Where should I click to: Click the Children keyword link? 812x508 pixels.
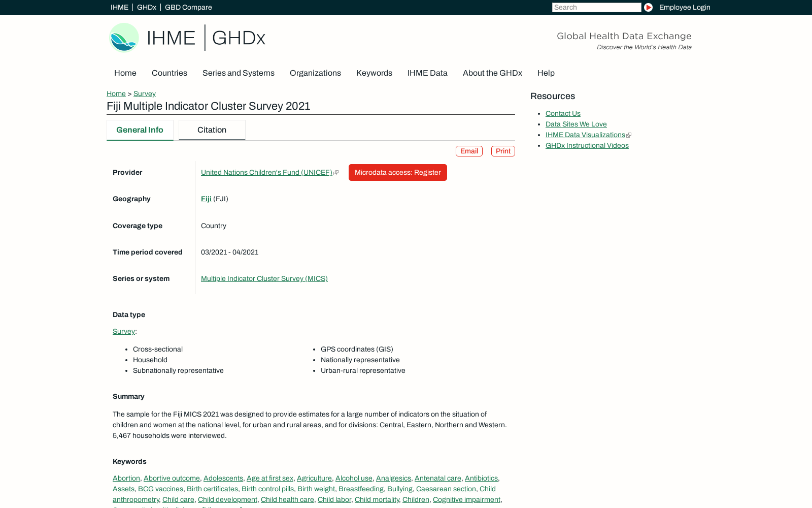tap(416, 499)
